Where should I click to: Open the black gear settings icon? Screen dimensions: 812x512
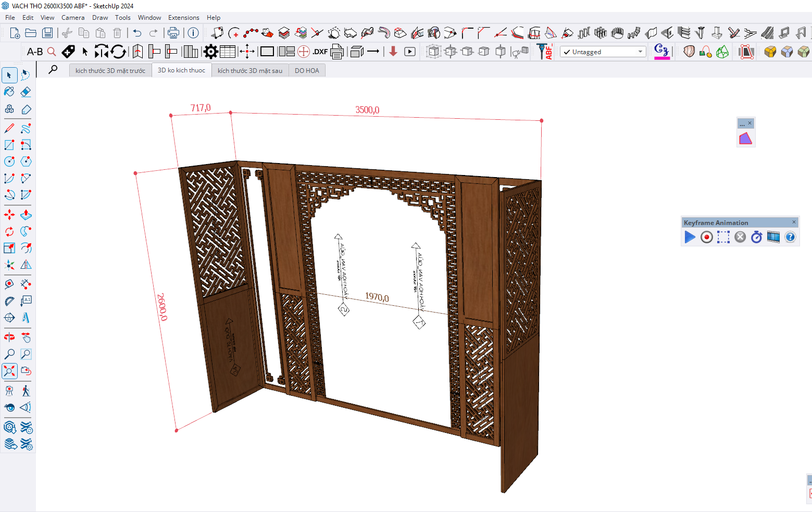click(x=210, y=52)
